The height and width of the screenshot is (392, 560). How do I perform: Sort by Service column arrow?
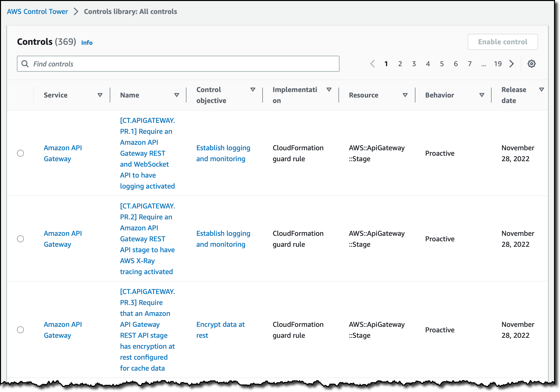pos(100,95)
